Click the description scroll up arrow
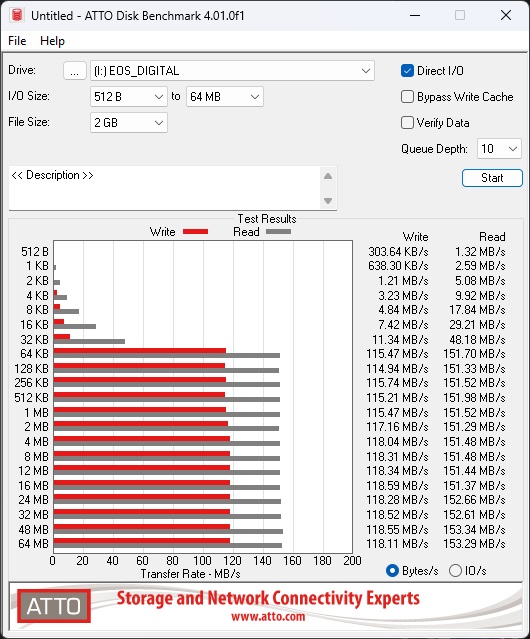 pyautogui.click(x=328, y=176)
